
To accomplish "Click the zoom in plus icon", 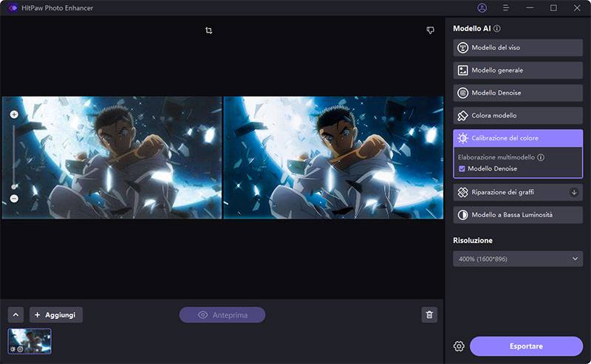I will (x=14, y=114).
